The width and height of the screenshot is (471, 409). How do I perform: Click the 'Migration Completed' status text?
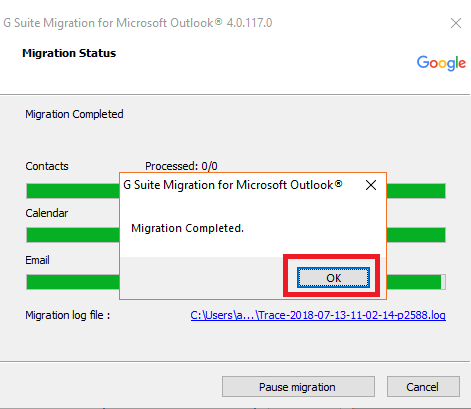[x=74, y=114]
